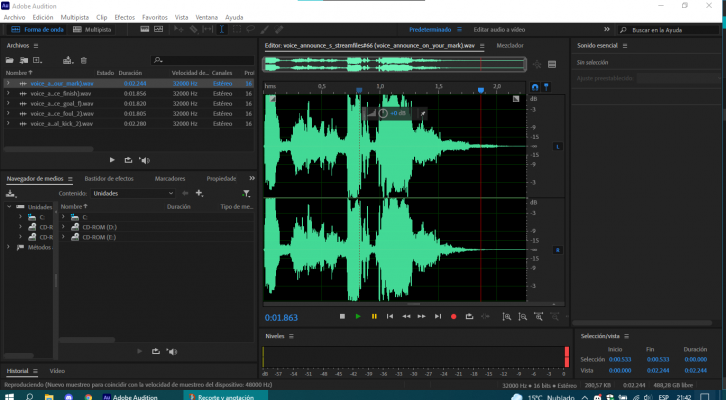Open the Multipista menu

[75, 18]
